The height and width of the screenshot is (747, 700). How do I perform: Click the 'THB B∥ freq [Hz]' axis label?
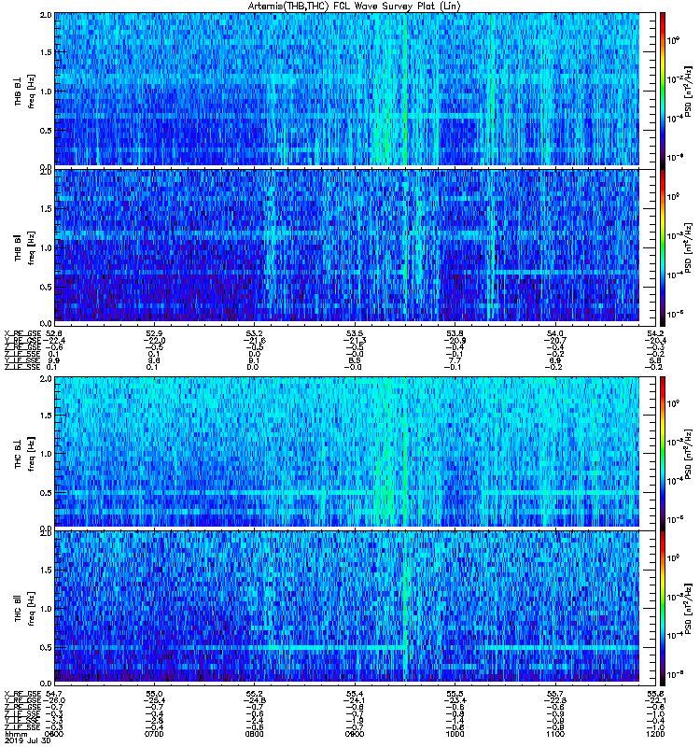click(25, 247)
